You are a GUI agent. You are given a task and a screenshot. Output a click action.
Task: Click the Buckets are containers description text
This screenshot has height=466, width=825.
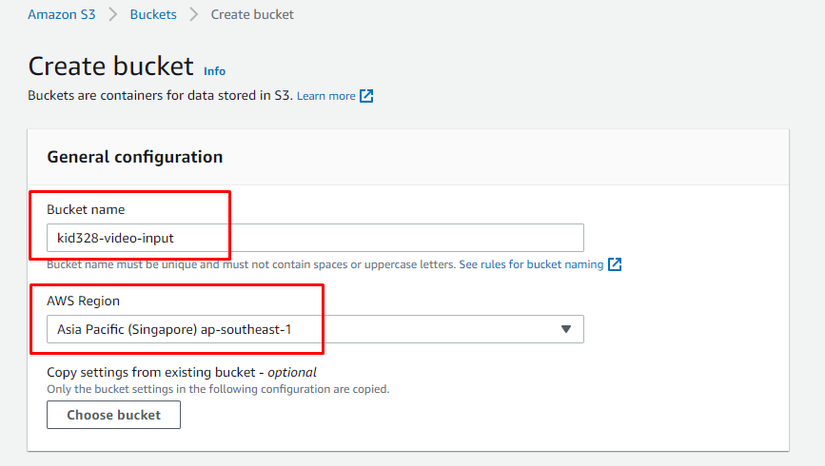click(x=160, y=96)
